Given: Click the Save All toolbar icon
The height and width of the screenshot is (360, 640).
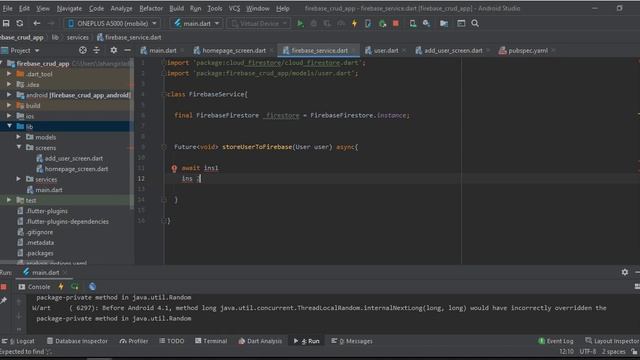Looking at the screenshot, I should [6, 23].
